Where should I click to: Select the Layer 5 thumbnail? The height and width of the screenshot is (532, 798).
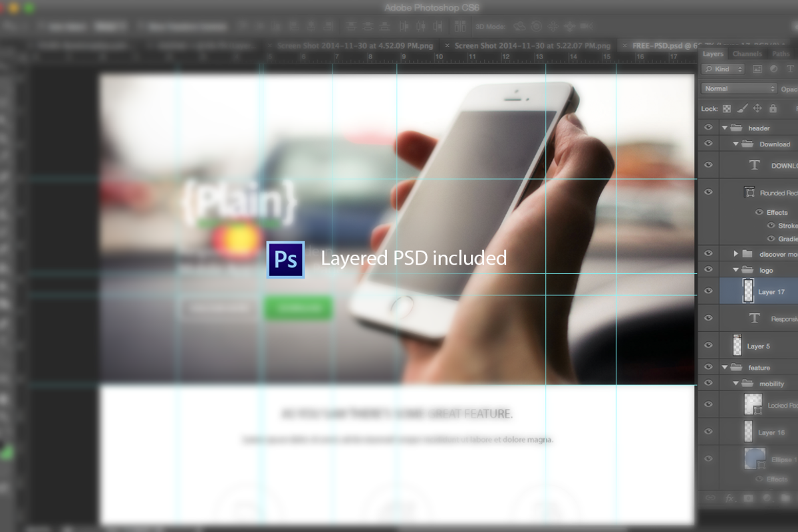tap(737, 346)
